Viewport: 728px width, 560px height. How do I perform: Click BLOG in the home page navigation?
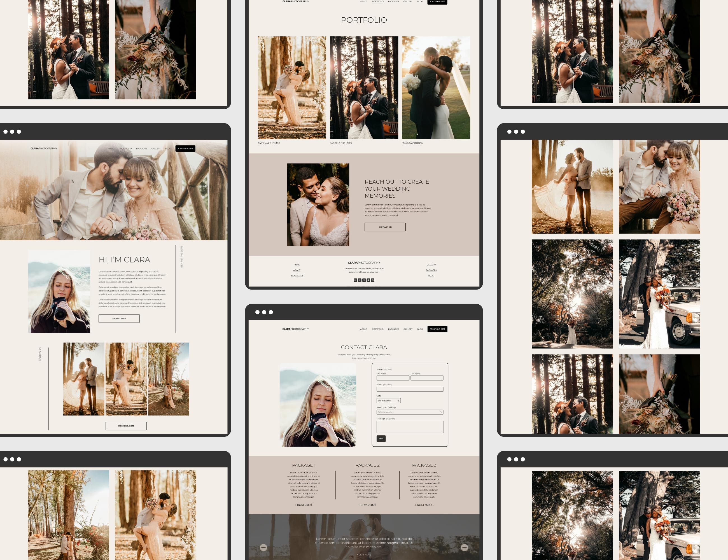pos(168,149)
